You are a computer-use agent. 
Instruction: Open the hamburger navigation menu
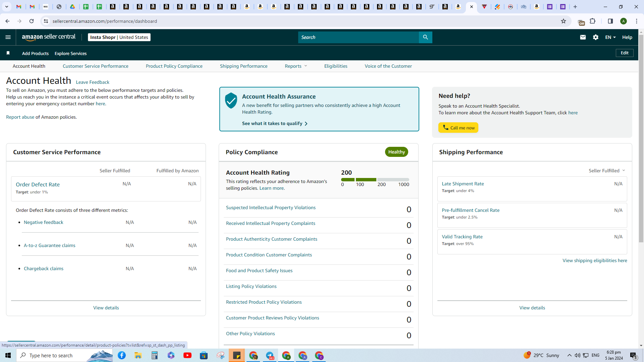pyautogui.click(x=8, y=37)
